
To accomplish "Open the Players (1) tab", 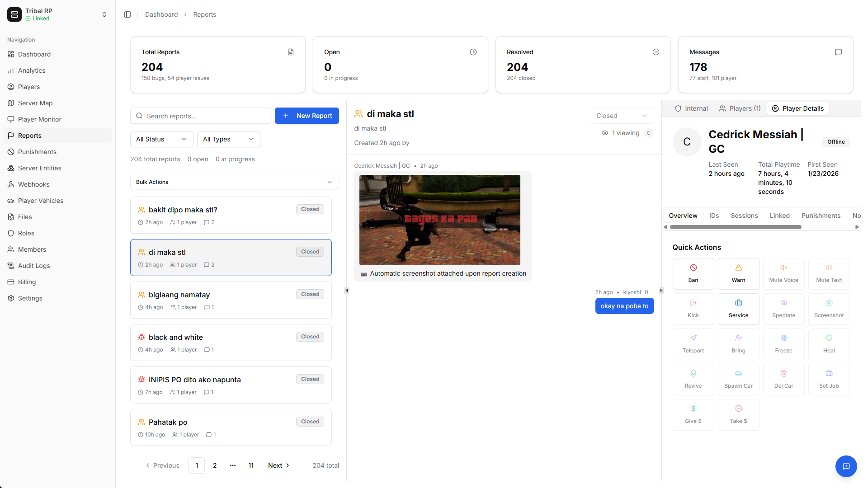I will pyautogui.click(x=740, y=108).
